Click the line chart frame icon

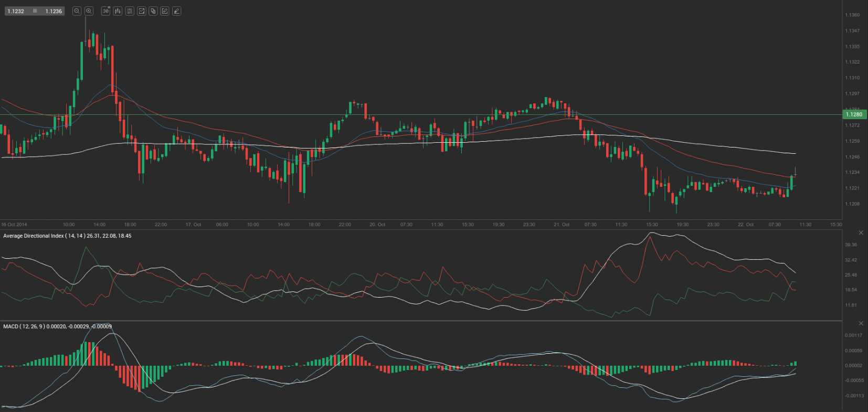pos(141,11)
